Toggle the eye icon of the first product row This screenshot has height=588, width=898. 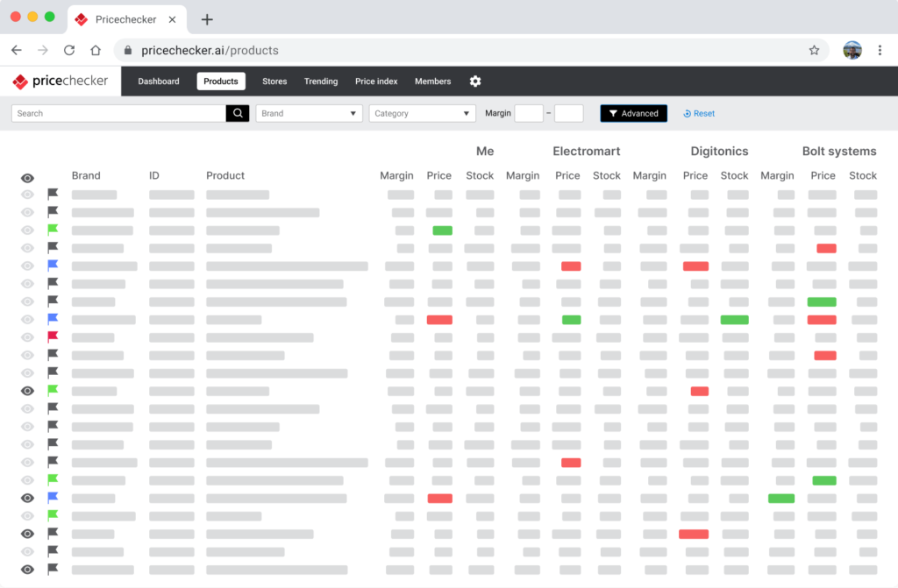coord(27,195)
